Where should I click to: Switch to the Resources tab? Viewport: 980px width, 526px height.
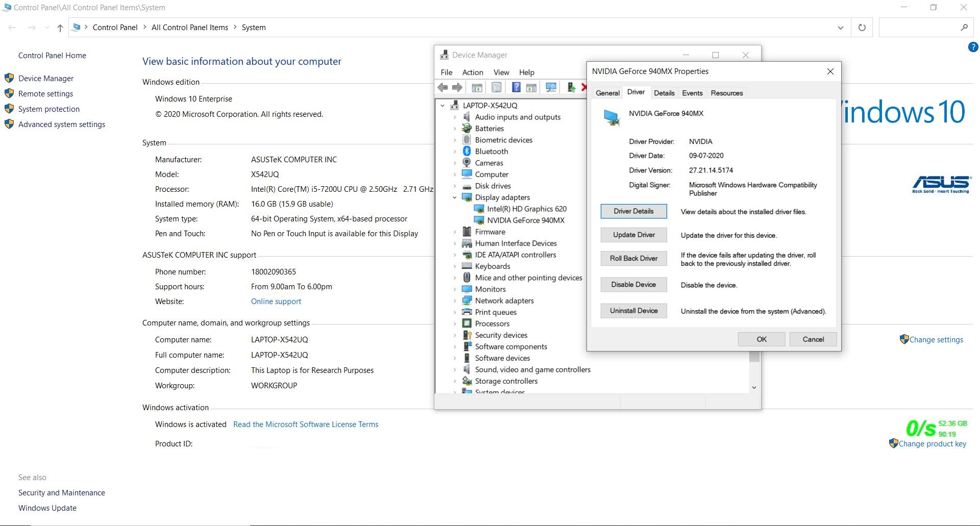(x=727, y=93)
